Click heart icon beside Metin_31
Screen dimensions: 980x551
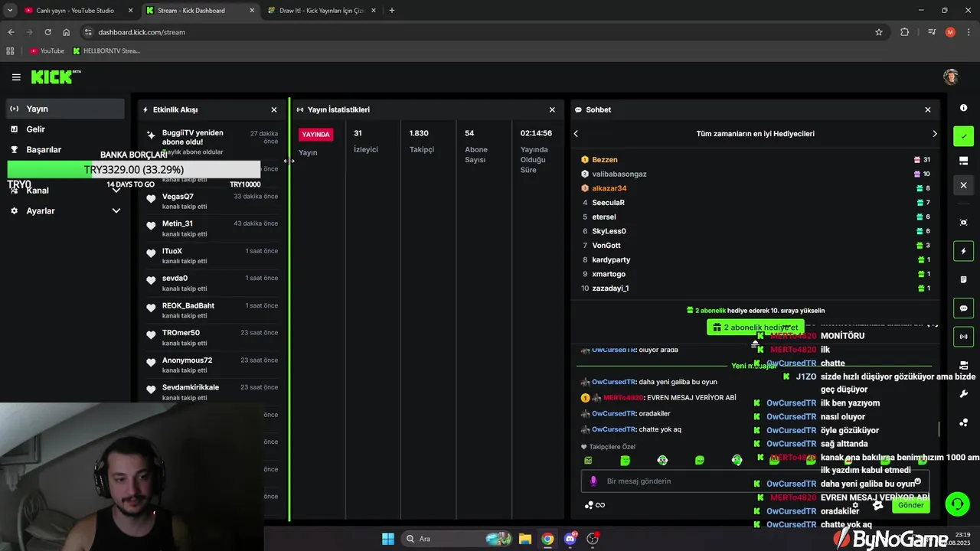point(151,227)
